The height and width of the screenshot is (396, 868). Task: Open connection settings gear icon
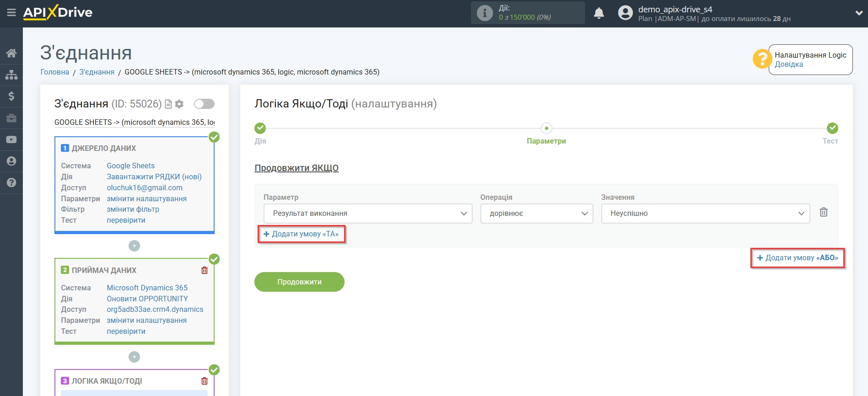coord(179,104)
